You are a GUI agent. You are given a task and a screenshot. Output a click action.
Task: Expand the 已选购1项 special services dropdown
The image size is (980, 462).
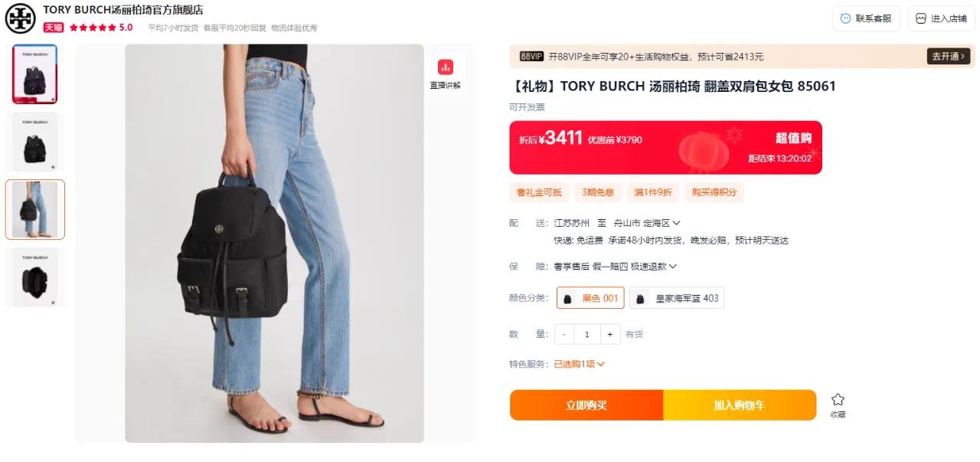[x=580, y=364]
